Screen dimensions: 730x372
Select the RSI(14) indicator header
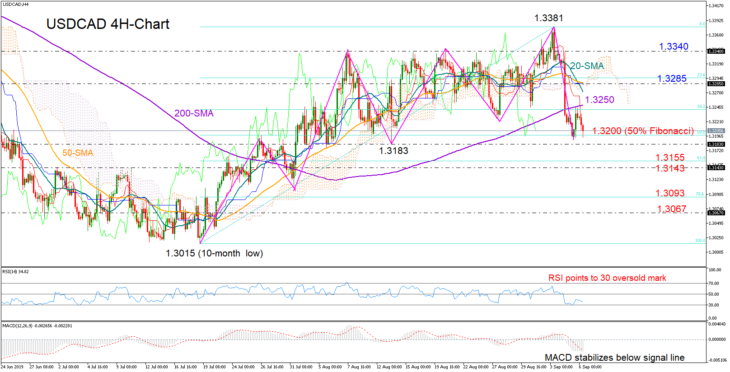coord(14,271)
